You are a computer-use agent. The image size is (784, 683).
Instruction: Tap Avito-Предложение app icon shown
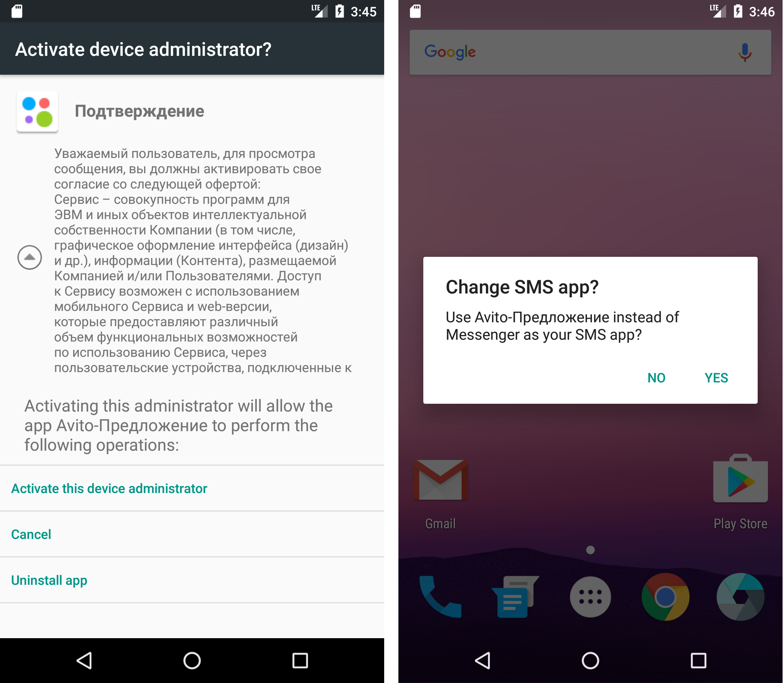(39, 112)
